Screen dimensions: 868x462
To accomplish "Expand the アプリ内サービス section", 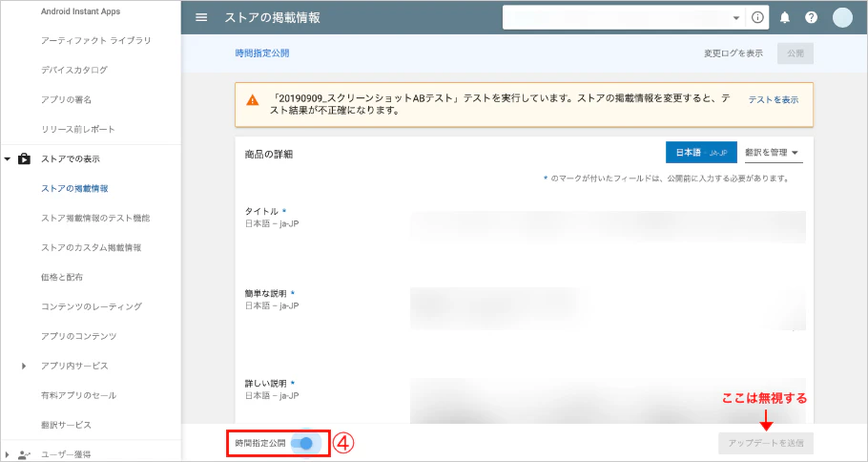I will coord(23,366).
